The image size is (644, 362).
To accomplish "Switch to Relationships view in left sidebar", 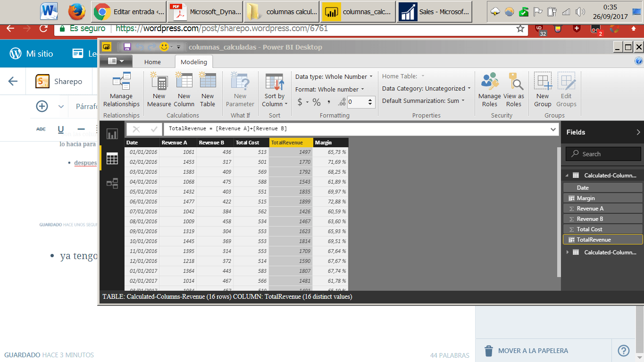I will point(112,183).
